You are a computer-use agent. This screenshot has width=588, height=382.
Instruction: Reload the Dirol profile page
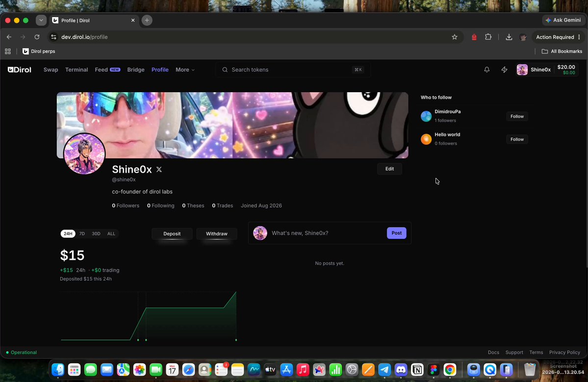tap(37, 37)
